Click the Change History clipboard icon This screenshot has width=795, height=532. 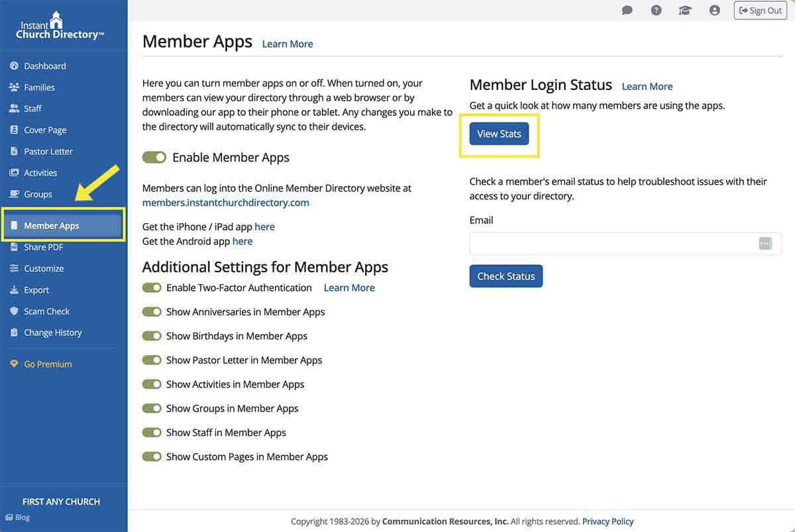coord(14,332)
